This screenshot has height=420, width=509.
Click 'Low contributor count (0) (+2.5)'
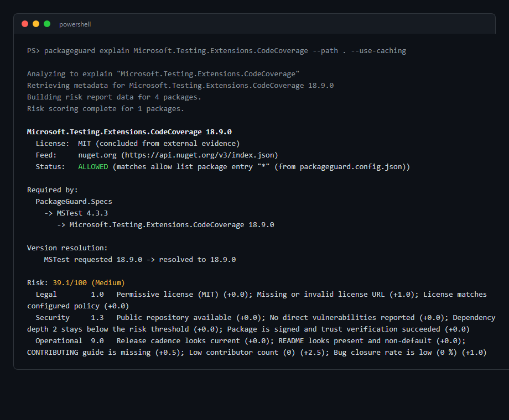(257, 353)
